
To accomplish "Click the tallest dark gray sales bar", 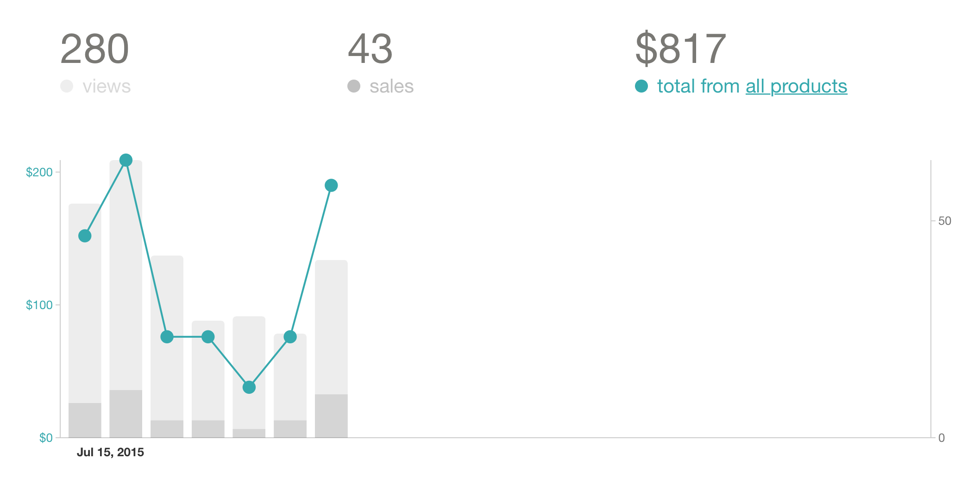I will pyautogui.click(x=126, y=414).
